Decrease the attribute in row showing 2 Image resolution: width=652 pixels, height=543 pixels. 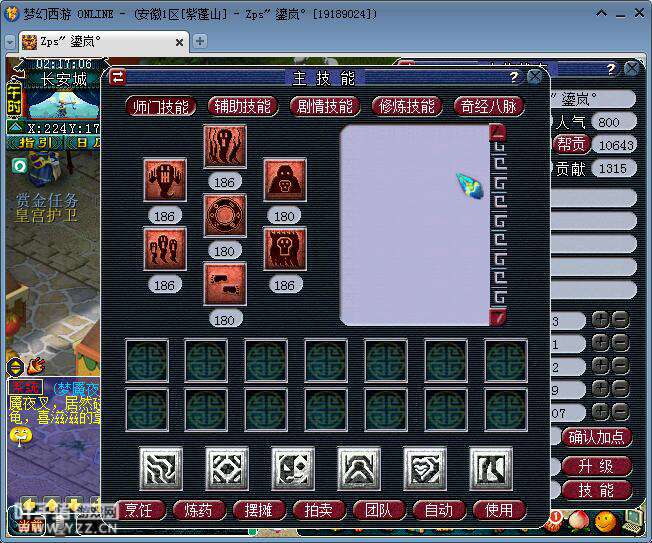[x=620, y=365]
